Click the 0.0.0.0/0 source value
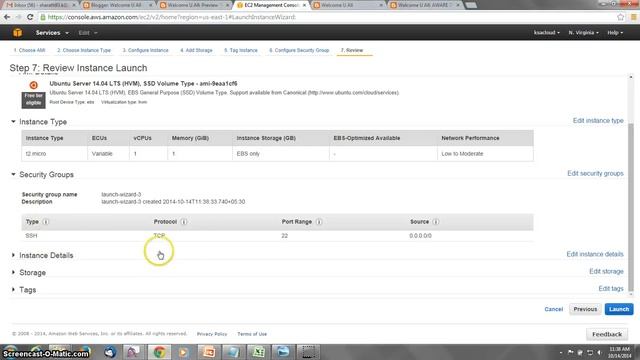 [420, 236]
